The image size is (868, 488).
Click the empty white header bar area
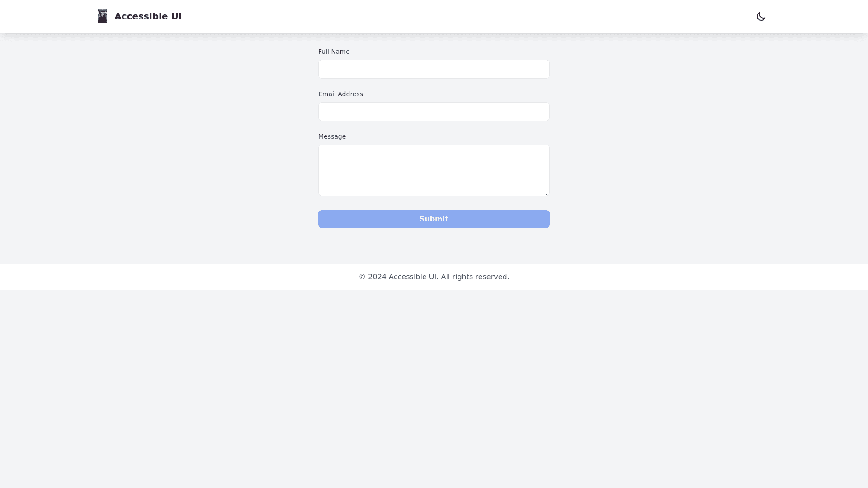(452, 16)
